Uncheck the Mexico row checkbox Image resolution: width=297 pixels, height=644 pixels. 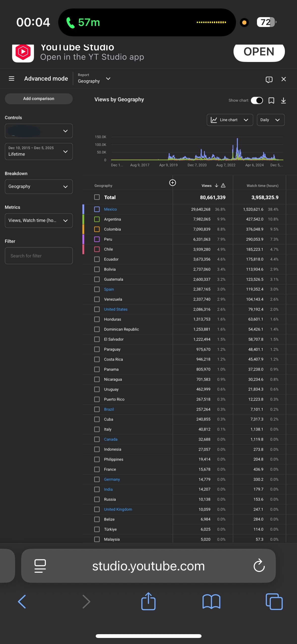point(97,209)
